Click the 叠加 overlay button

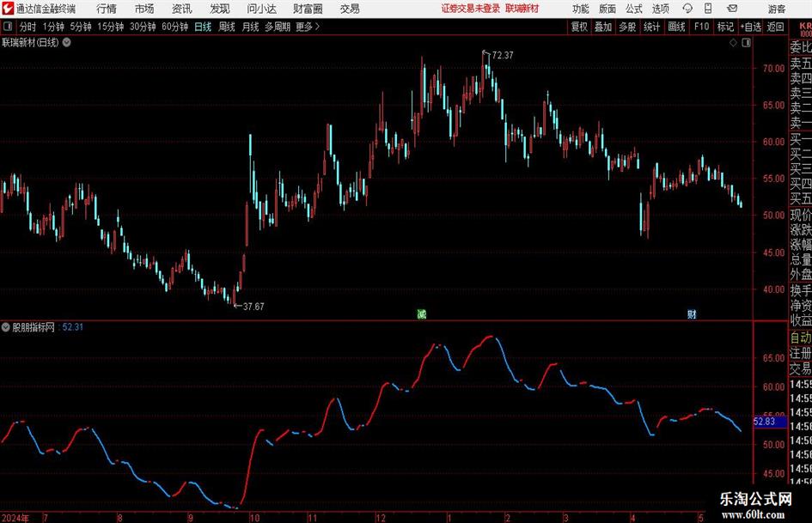(603, 27)
